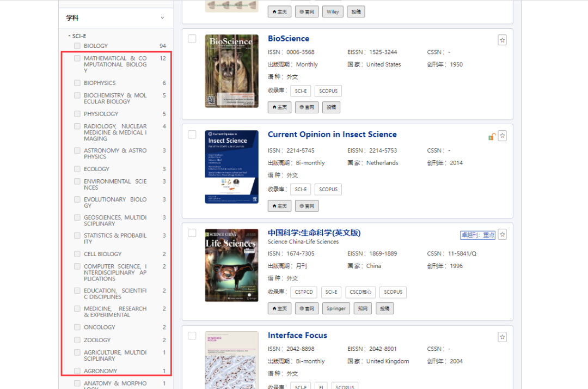
Task: Click the star icon on Interface Focus card
Action: click(x=502, y=337)
